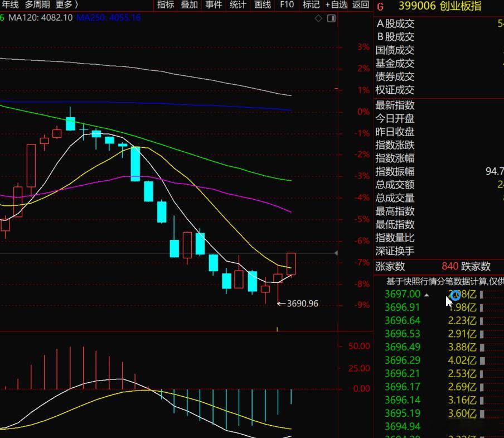Click the 指数振幅 label
504x438 pixels.
point(395,171)
